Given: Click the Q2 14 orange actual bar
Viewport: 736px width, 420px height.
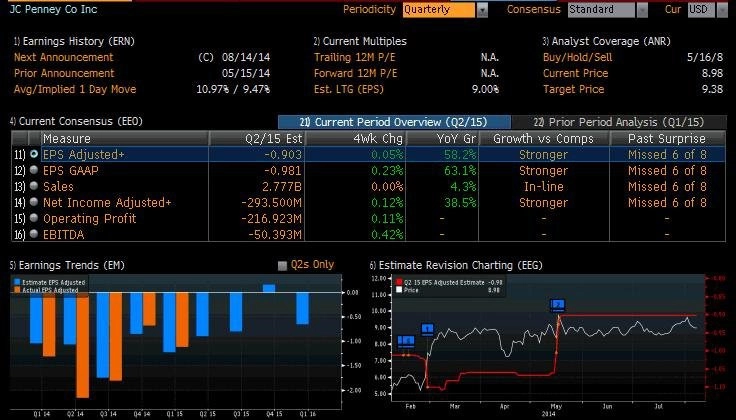Looking at the screenshot, I should pos(83,345).
